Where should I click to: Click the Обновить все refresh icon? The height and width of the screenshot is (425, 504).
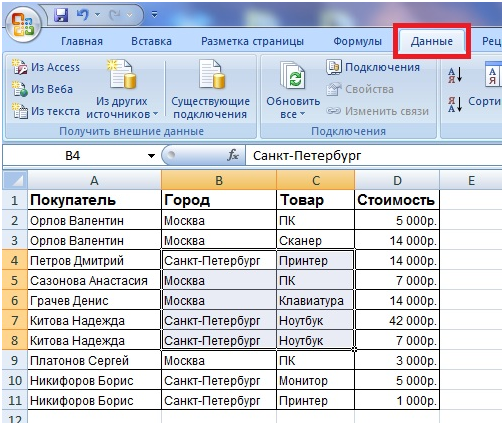(293, 76)
